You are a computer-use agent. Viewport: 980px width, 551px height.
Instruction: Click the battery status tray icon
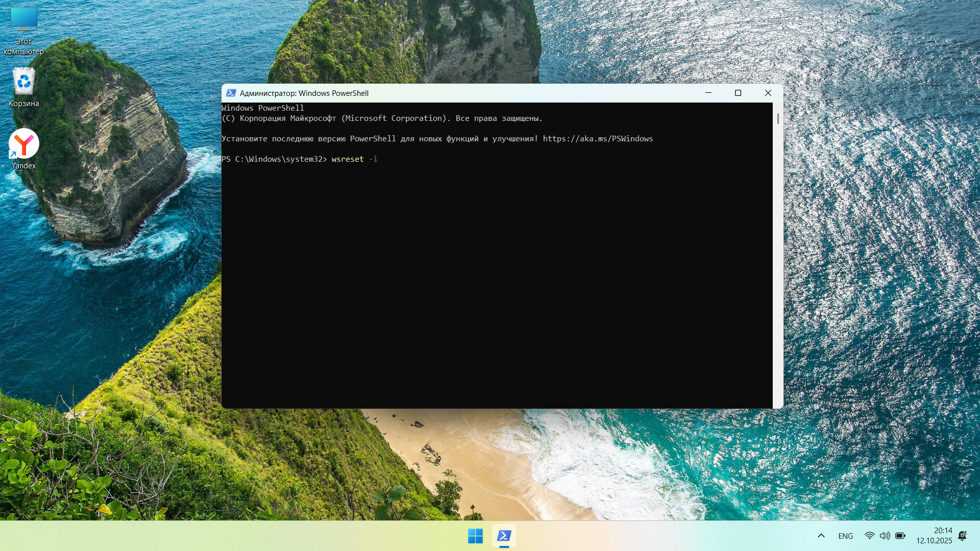click(x=900, y=536)
